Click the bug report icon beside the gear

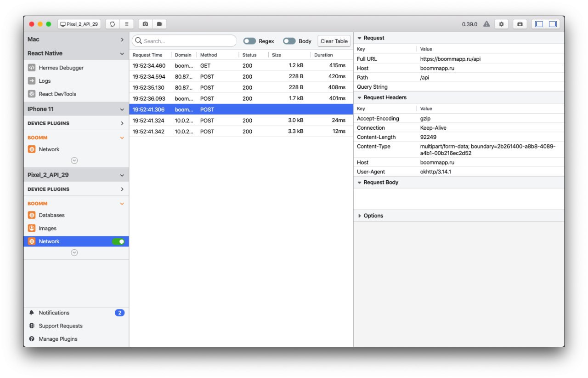(520, 24)
